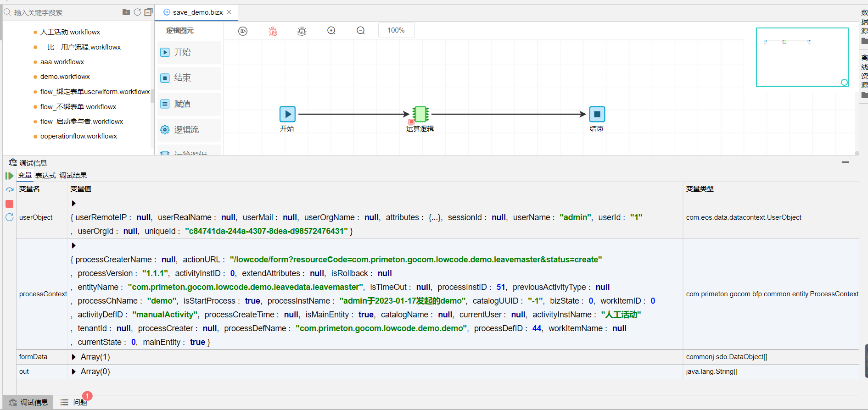868x410 pixels.
Task: Click the run logic flow icon
Action: click(x=243, y=31)
